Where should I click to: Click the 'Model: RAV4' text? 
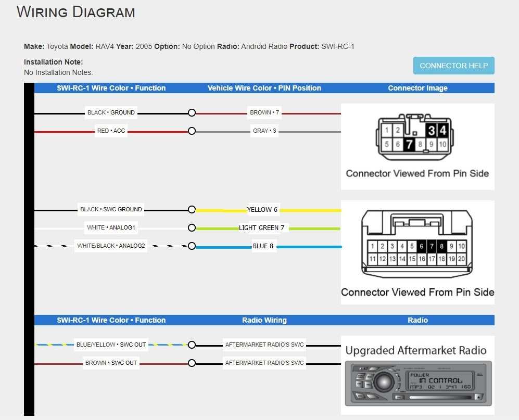(x=92, y=46)
